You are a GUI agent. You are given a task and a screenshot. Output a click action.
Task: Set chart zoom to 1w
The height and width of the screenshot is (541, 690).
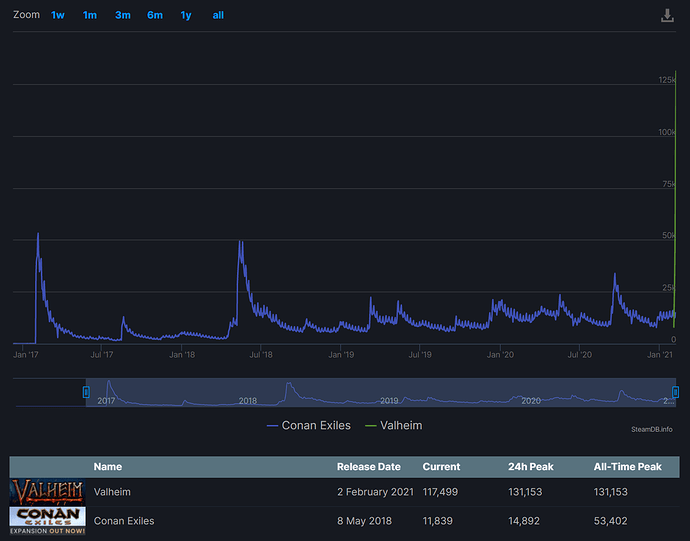point(58,15)
